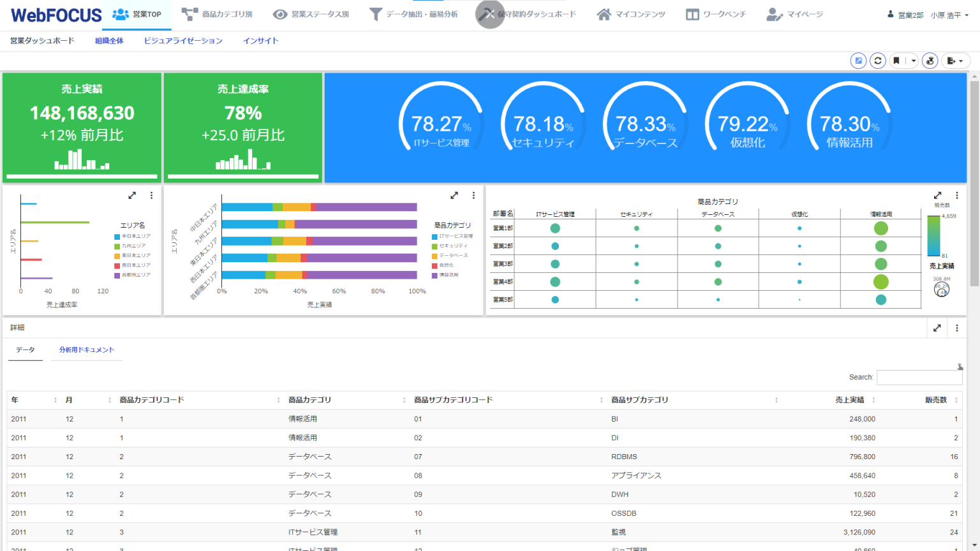Screen dimensions: 980x551
Task: Toggle edit mode with the blue pencil-arrow icon
Action: coord(859,61)
